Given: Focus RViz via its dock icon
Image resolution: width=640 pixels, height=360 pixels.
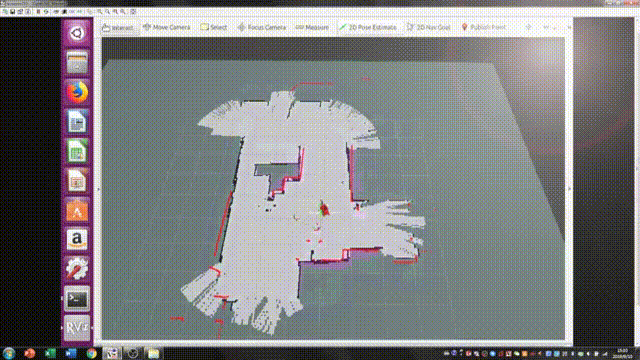Looking at the screenshot, I should [x=77, y=328].
